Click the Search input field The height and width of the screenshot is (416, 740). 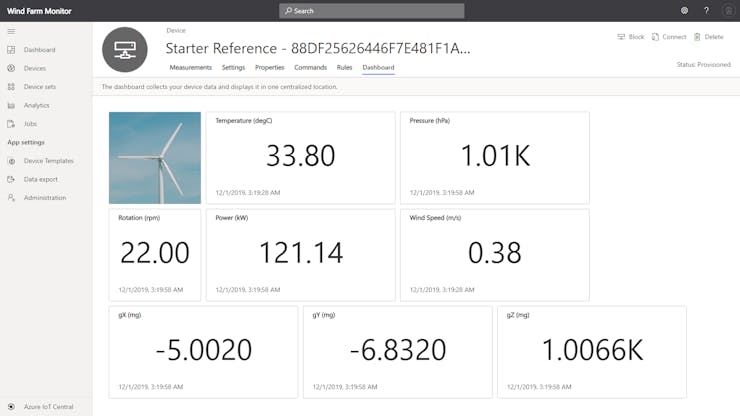(x=371, y=11)
